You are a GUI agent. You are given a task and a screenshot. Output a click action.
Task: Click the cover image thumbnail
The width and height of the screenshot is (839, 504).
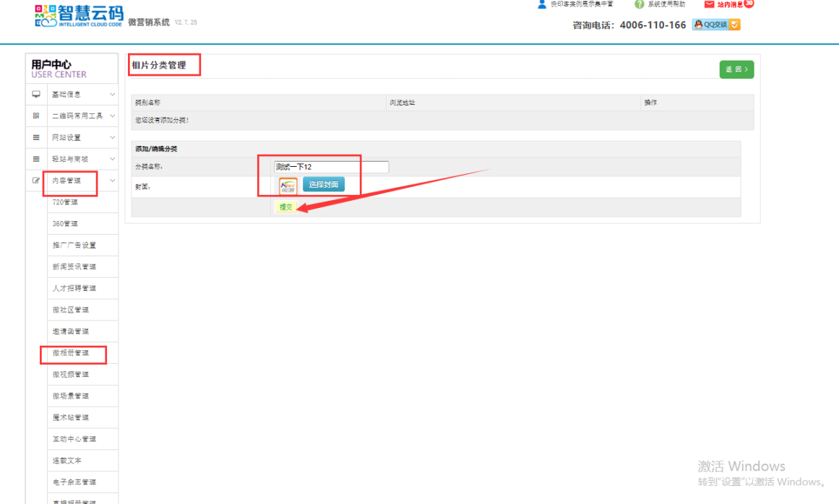click(x=288, y=186)
